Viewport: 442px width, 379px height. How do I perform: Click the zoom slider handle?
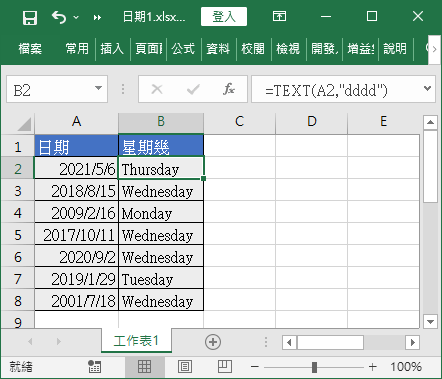pos(314,367)
